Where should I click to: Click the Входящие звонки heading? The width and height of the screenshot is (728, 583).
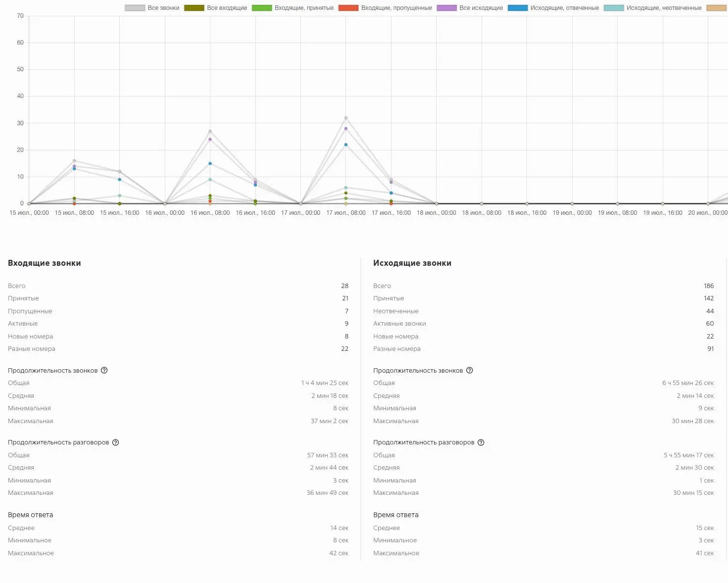pos(44,263)
